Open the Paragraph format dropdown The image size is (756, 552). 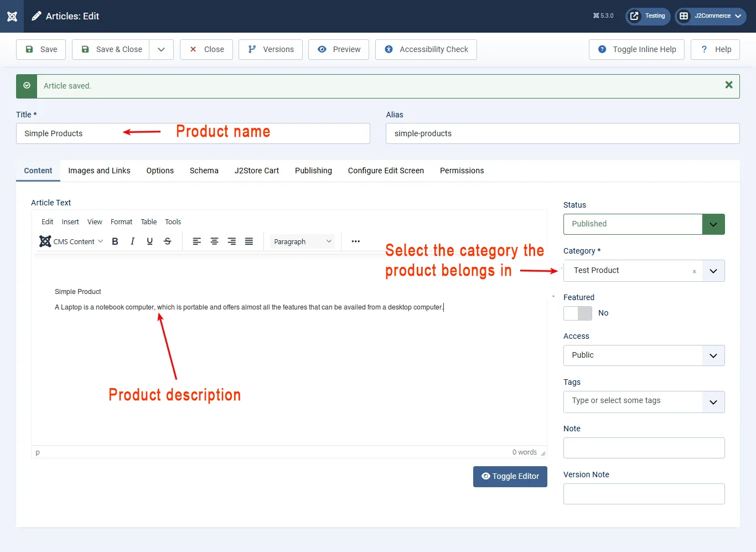[x=303, y=241]
